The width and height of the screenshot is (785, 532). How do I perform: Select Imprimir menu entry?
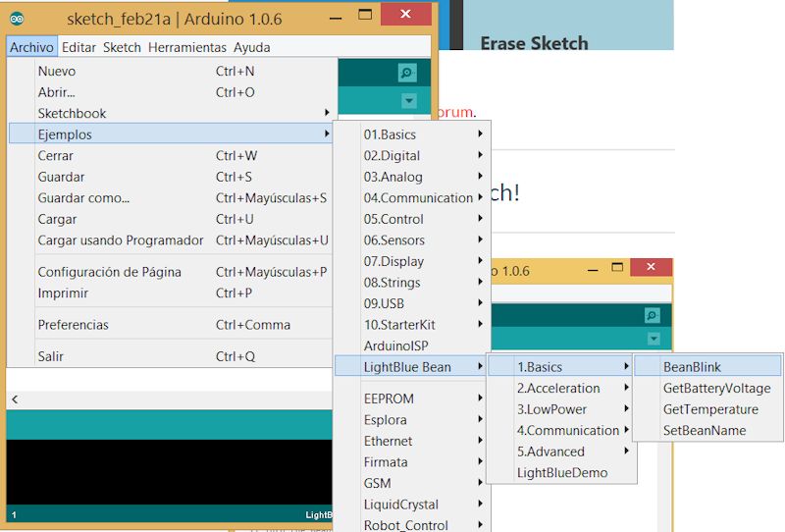(x=170, y=293)
